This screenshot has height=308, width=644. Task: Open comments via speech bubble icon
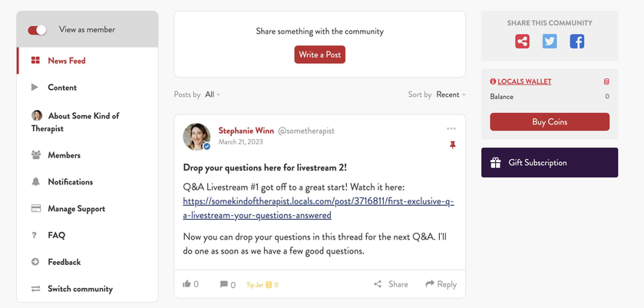coord(224,284)
